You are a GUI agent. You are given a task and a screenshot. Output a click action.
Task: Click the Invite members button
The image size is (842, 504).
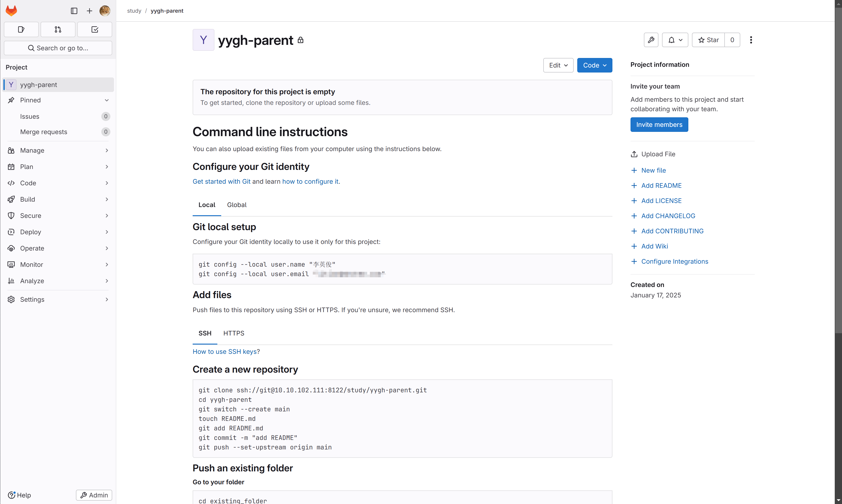click(659, 125)
